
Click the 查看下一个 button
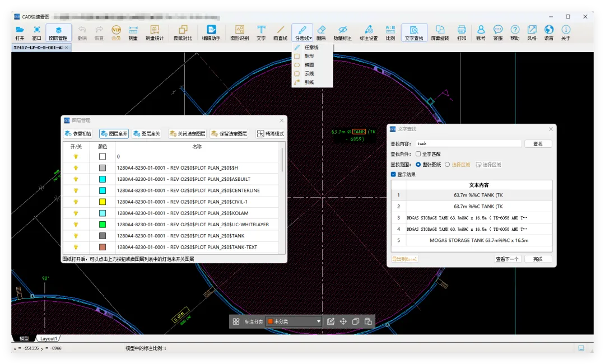(x=507, y=259)
